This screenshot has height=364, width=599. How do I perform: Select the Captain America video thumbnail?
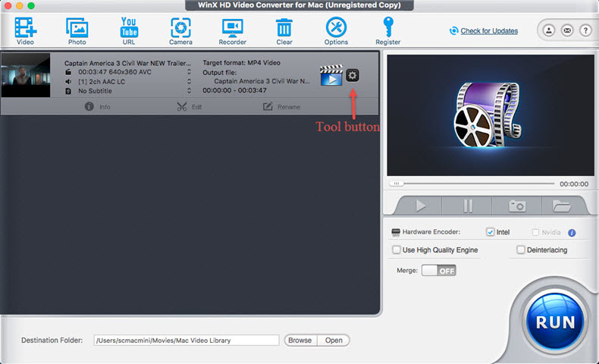tap(25, 75)
